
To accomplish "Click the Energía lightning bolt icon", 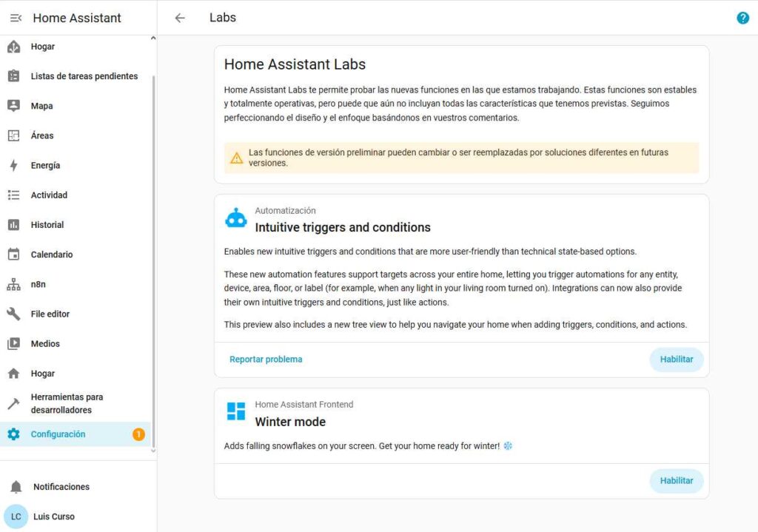I will [13, 166].
